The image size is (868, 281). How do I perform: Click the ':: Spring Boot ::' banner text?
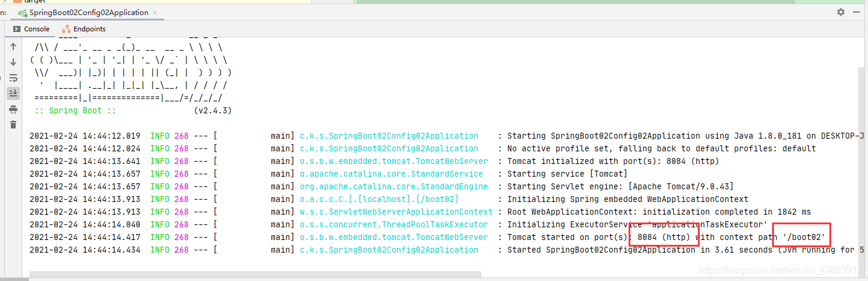75,111
